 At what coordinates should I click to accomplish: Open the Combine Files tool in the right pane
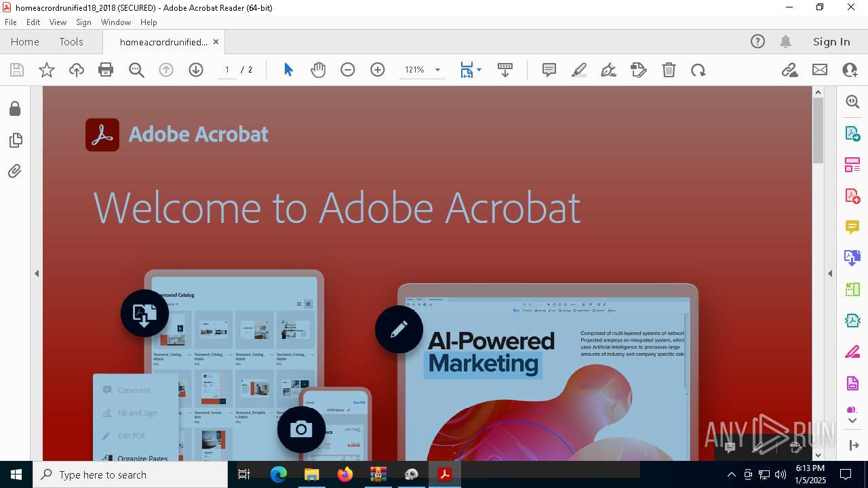pos(852,258)
